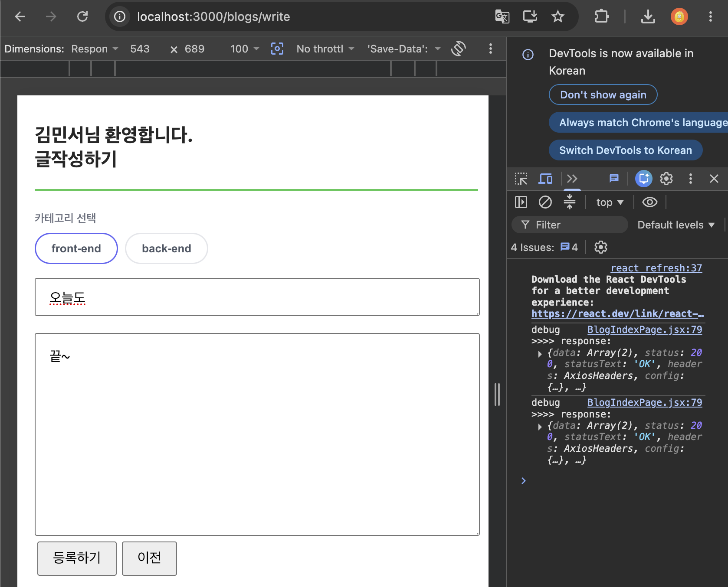Viewport: 728px width, 587px height.
Task: Open the Default levels dropdown
Action: point(676,225)
